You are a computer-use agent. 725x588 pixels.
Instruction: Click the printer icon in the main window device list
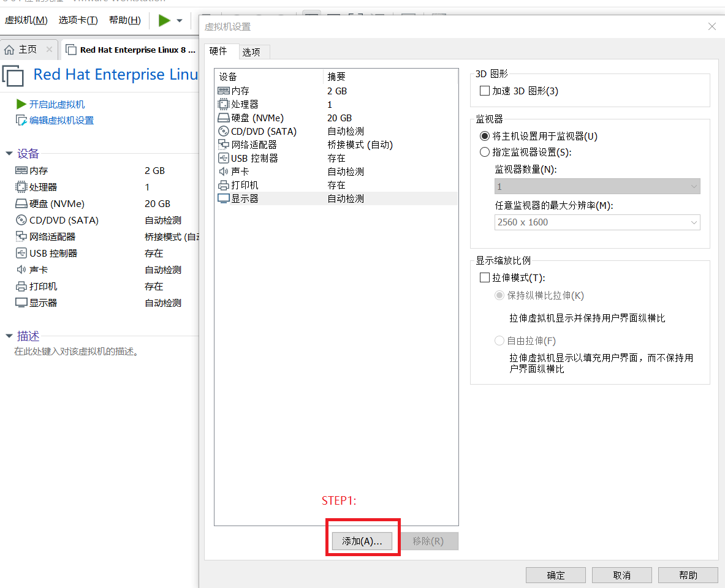tap(21, 286)
